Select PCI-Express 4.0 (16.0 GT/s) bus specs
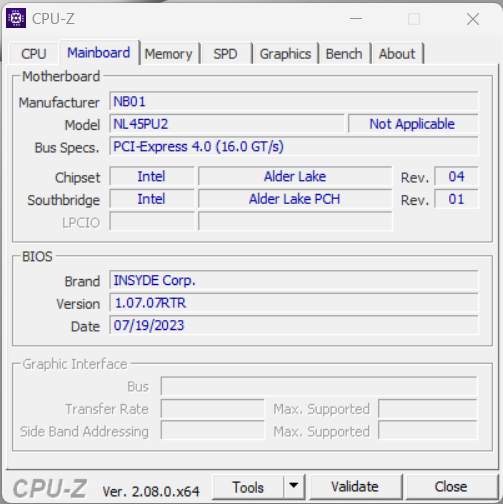503x504 pixels. pos(294,146)
